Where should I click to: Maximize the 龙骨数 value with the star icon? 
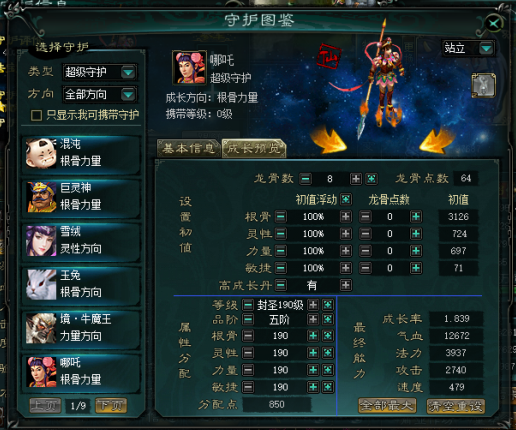coord(371,179)
